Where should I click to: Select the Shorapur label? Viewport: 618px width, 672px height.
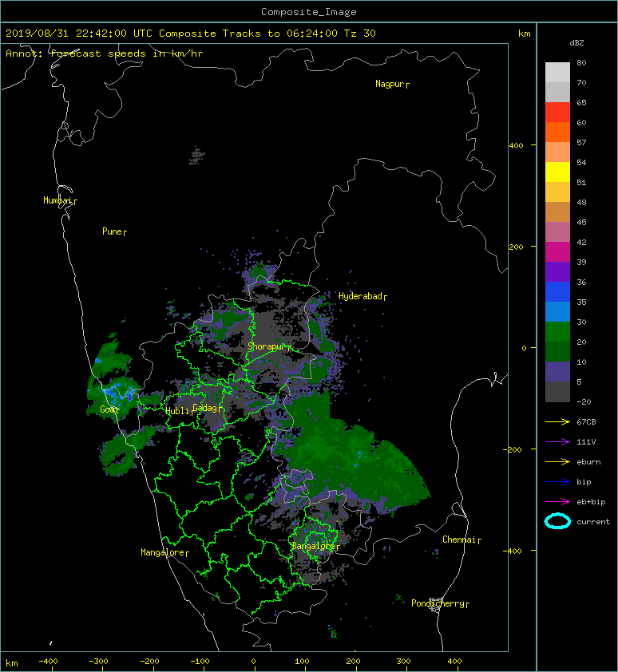click(267, 346)
